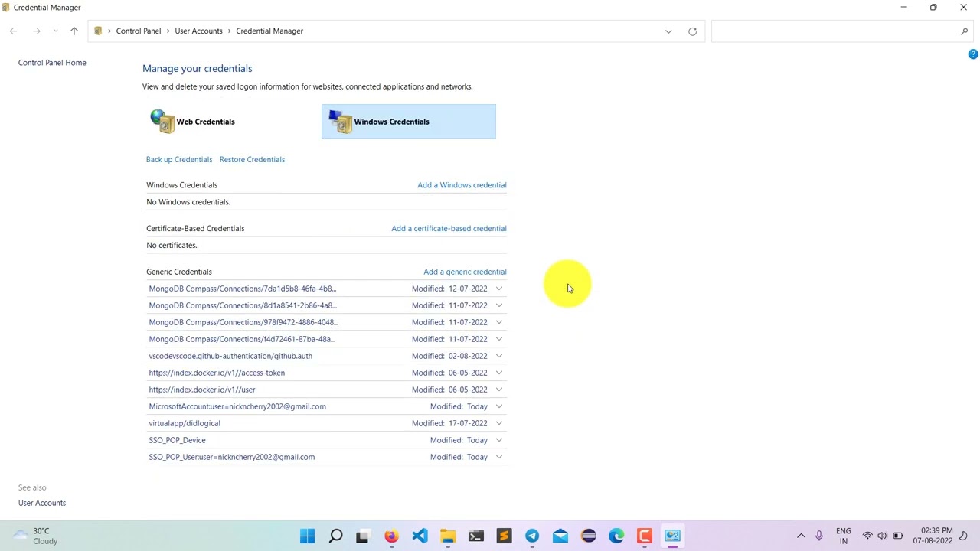Go up one level in Control Panel
The image size is (980, 551).
point(74,31)
